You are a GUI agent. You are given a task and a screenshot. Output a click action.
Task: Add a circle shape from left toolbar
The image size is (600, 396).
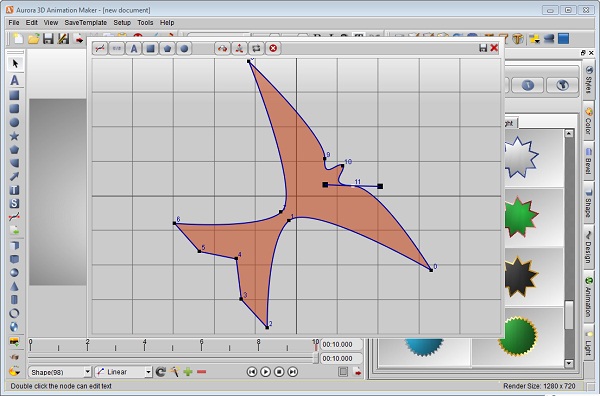coord(14,122)
